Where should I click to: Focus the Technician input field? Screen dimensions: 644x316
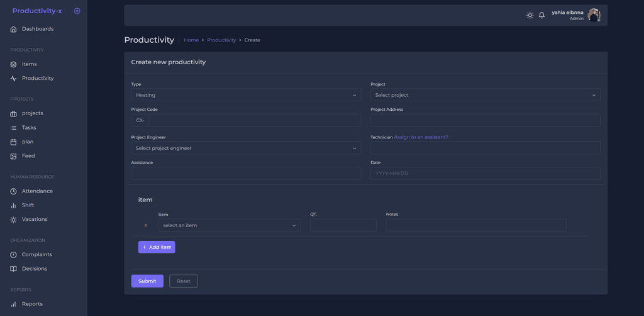[486, 148]
